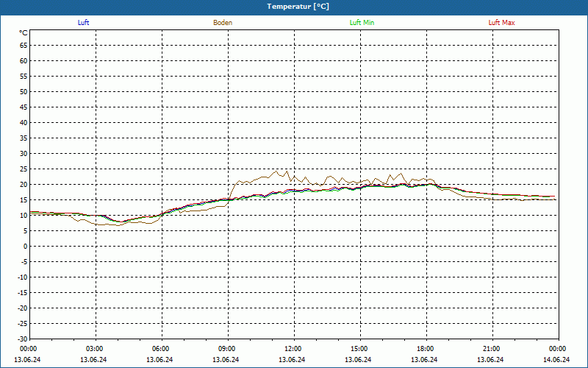
Task: Click the 13.06.24 date under 18:00
Action: click(424, 360)
